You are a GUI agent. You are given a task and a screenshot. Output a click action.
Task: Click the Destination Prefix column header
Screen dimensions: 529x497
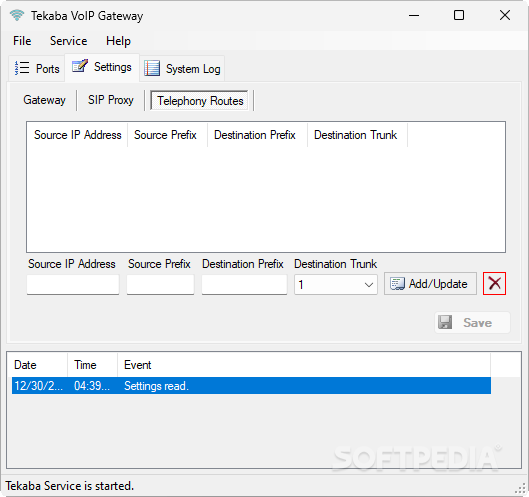[257, 135]
